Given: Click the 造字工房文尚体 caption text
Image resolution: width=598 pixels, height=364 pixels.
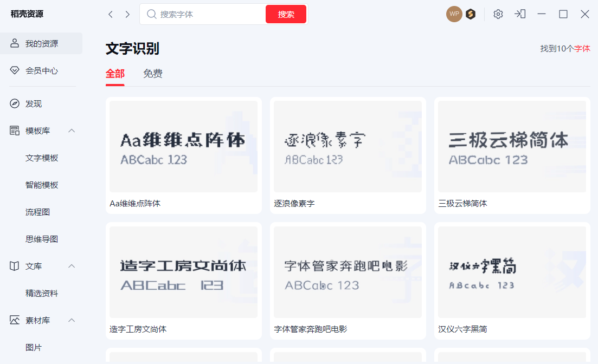Looking at the screenshot, I should click(138, 329).
